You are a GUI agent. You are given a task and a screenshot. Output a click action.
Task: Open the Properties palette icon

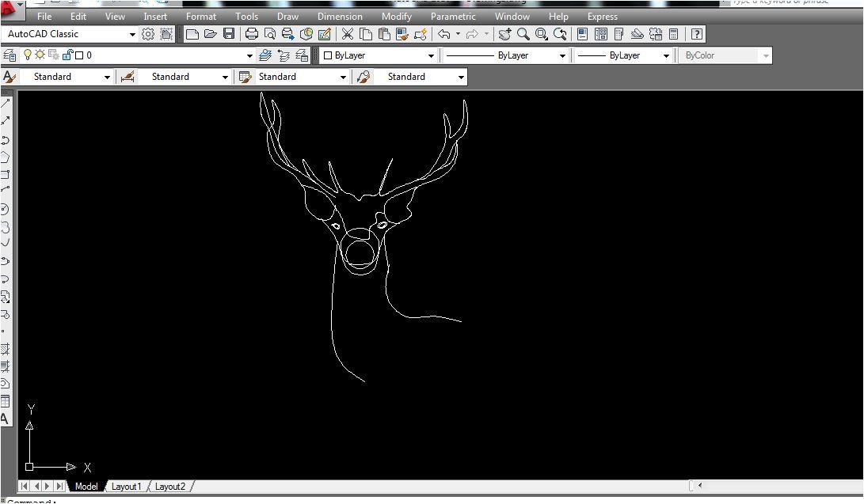coord(582,34)
